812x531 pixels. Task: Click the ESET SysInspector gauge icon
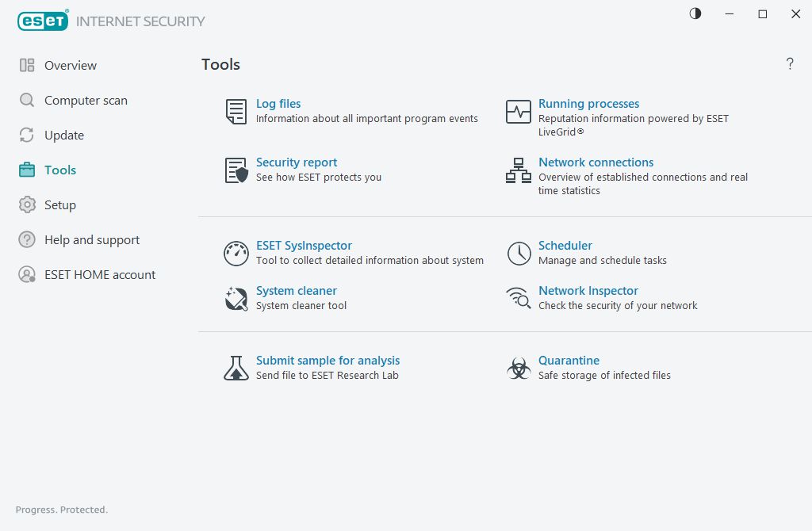tap(236, 254)
